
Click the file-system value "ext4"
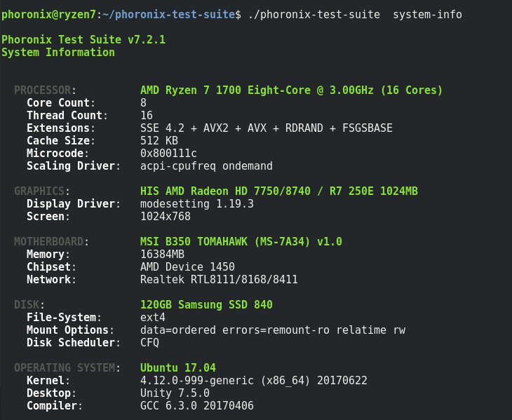point(153,318)
